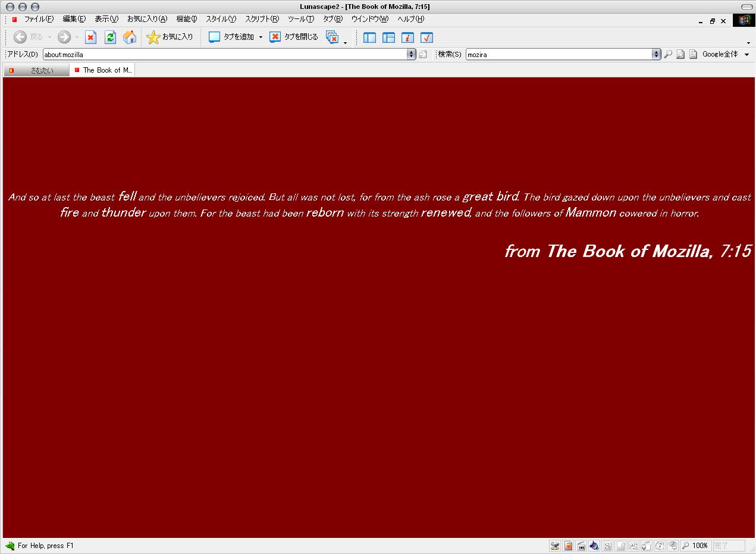Toggle the popup blocker eye icon
Viewport: 756px width, 554px height.
pos(673,546)
